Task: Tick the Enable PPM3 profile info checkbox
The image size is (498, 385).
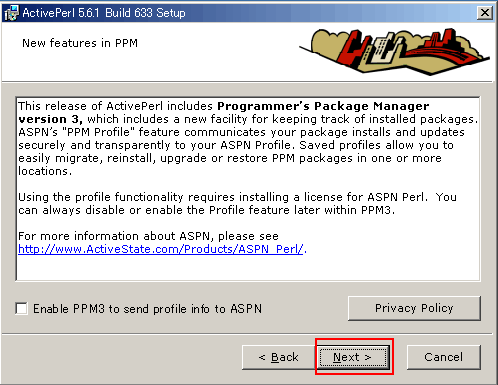Action: coord(22,308)
